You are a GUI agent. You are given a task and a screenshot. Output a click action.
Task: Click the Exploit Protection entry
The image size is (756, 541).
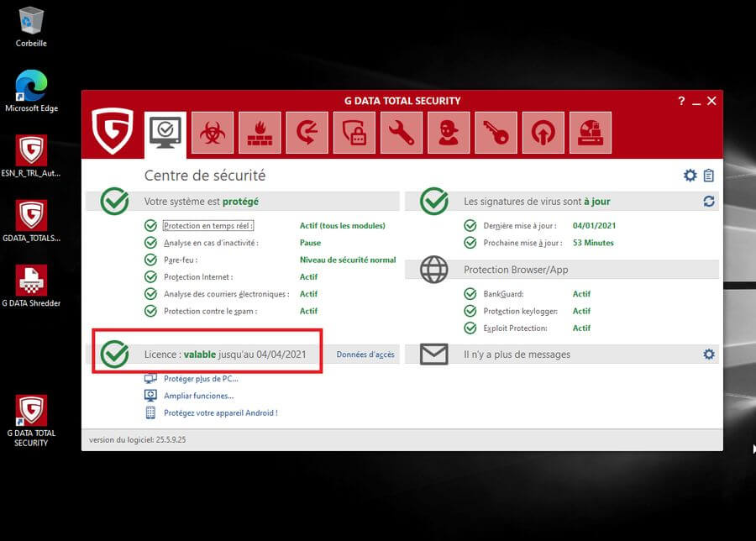(516, 328)
